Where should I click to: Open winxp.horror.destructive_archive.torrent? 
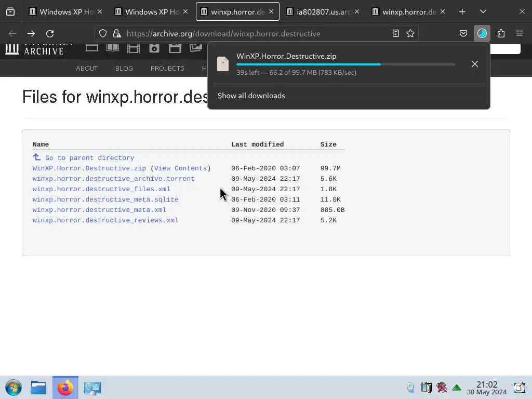[114, 179]
